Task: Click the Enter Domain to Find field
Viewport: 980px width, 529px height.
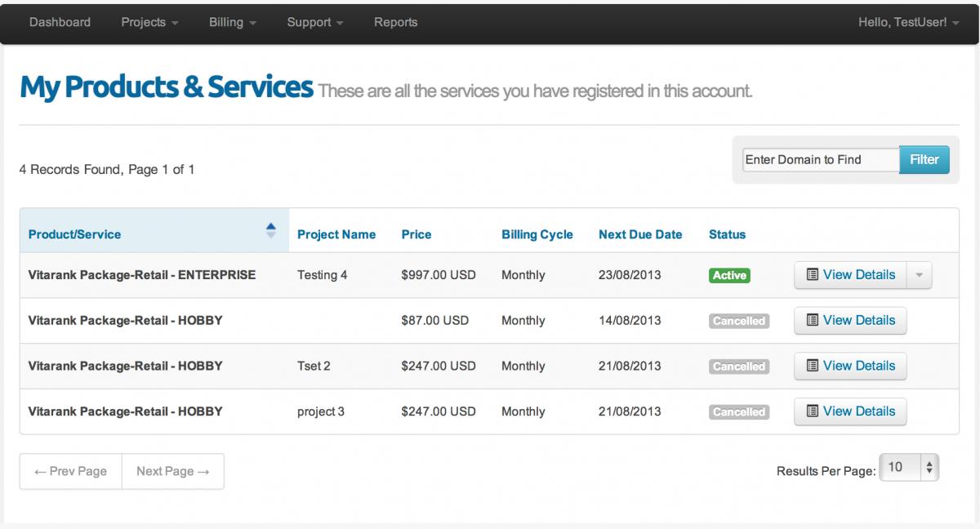Action: tap(821, 159)
